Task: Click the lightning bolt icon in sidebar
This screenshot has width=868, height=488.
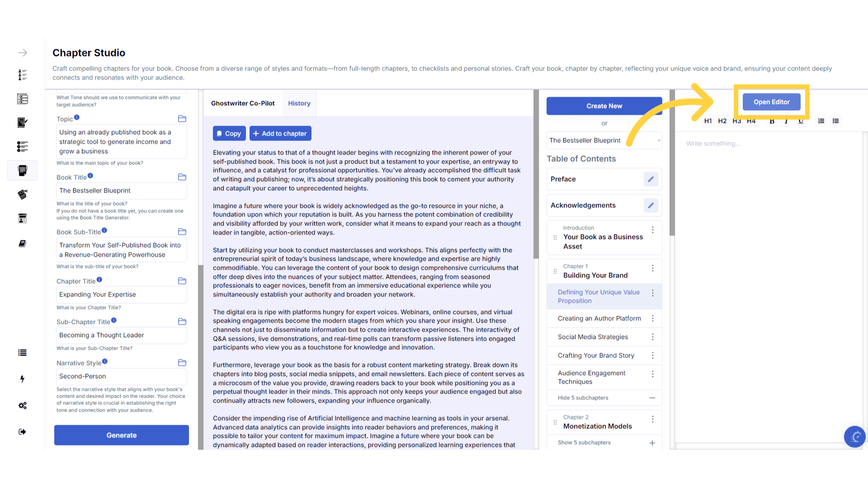Action: click(x=22, y=379)
